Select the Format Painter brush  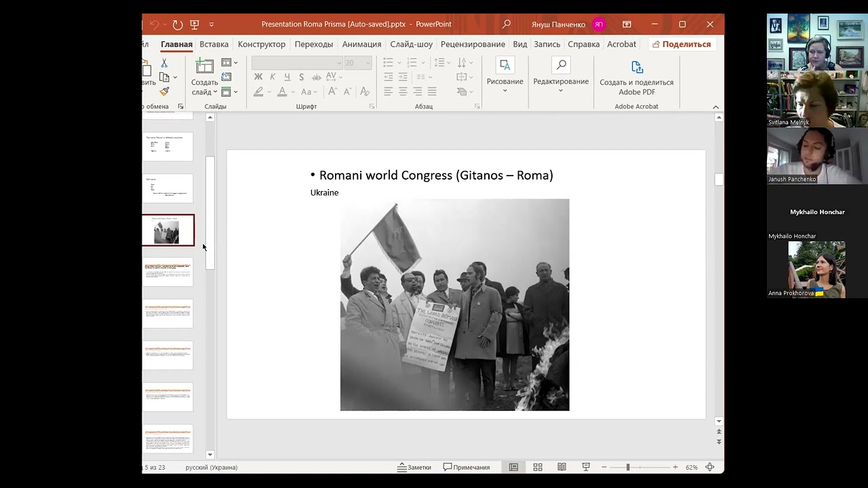click(164, 91)
